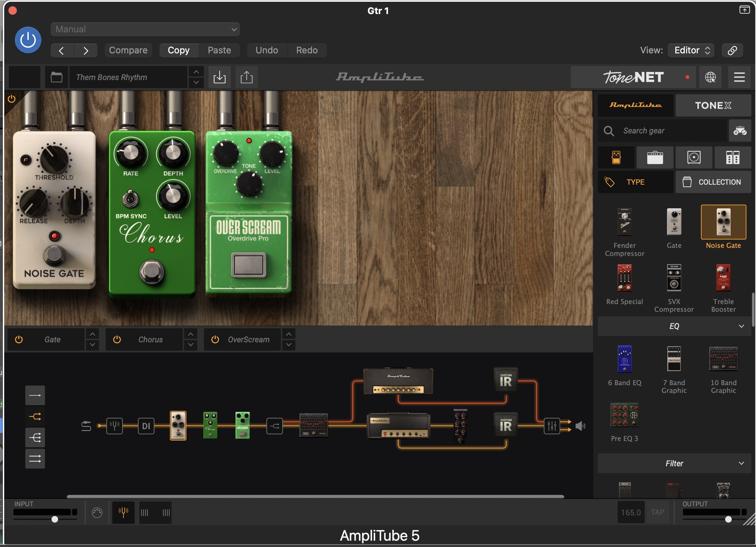The image size is (756, 547).
Task: Toggle power for the Chorus slot
Action: point(117,340)
